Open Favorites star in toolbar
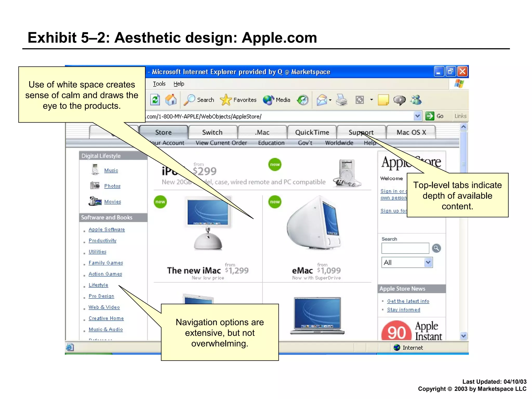 238,100
